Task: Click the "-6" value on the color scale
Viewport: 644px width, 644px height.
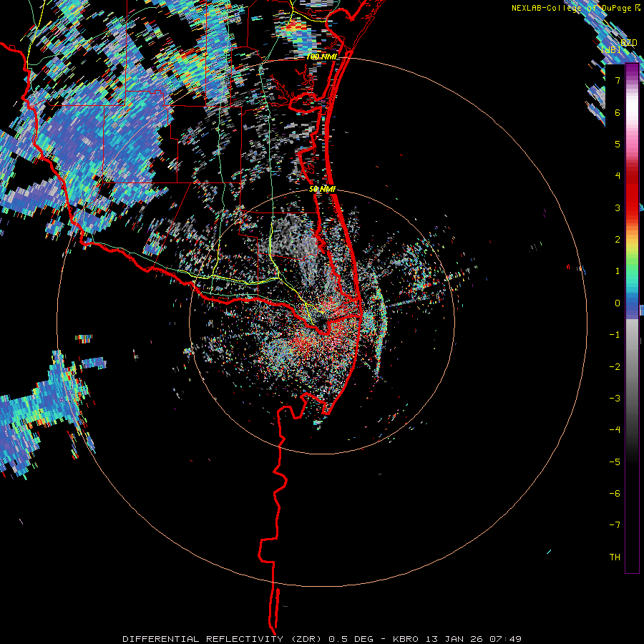Action: [615, 494]
